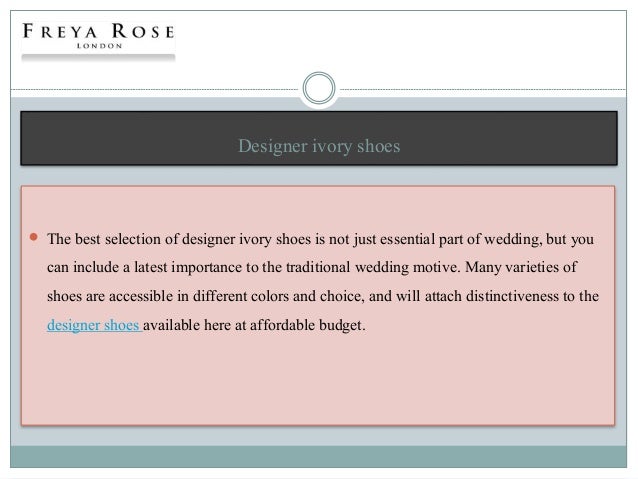Click the dashed line right of the circle
Viewport: 638px width, 479px height.
[x=480, y=87]
